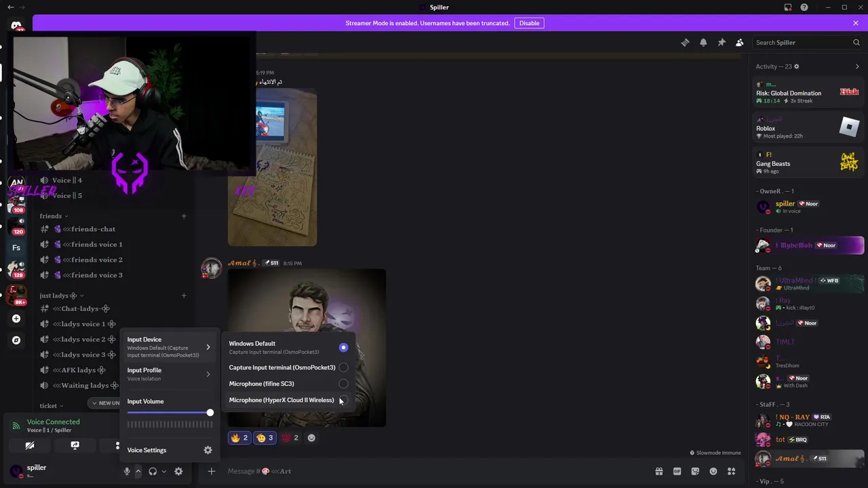Open the Threads icon in channel header
This screenshot has height=488, width=868.
[x=685, y=42]
